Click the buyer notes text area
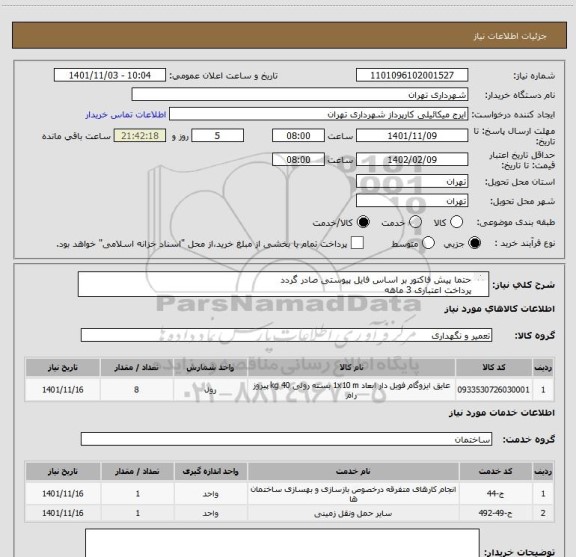The width and height of the screenshot is (576, 557). coord(282,544)
